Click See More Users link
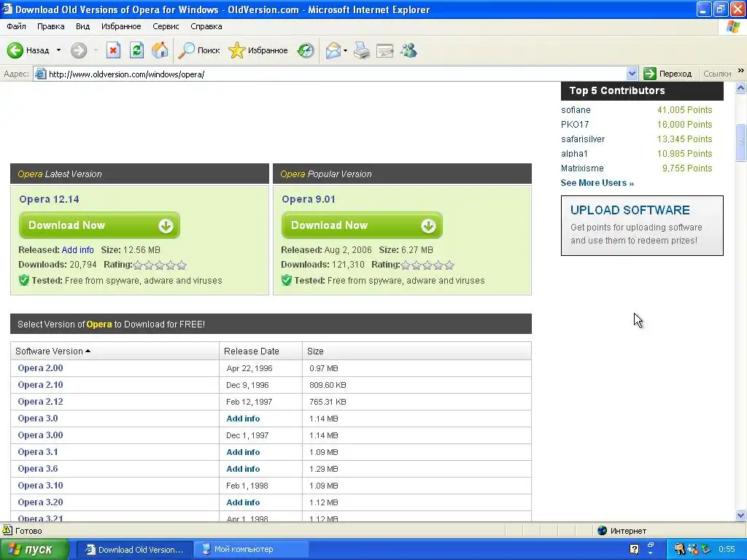747x560 pixels. tap(597, 183)
